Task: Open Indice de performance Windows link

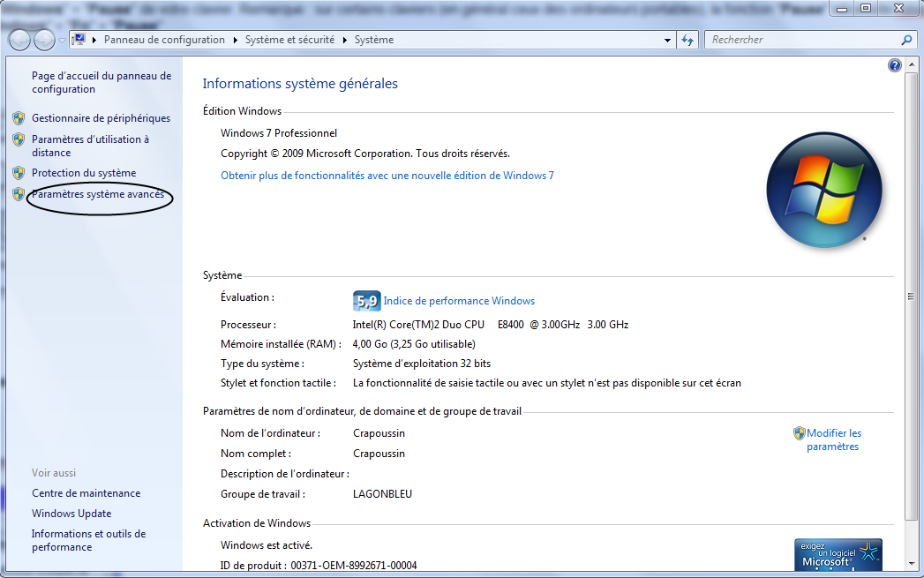Action: point(459,301)
